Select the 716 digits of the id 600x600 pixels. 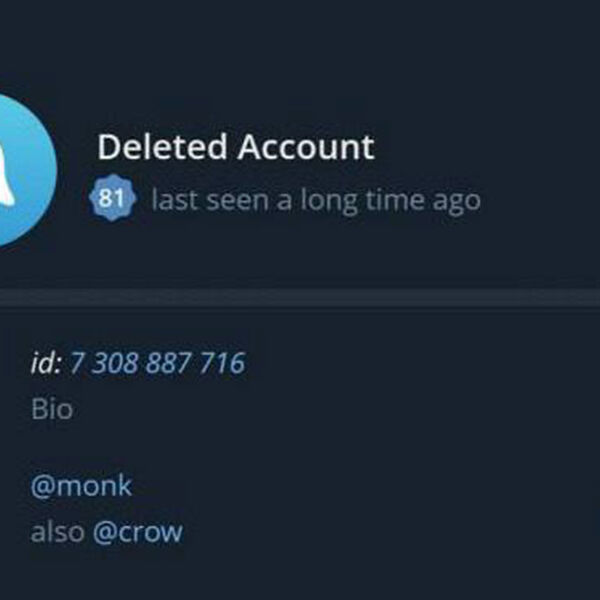(x=223, y=363)
